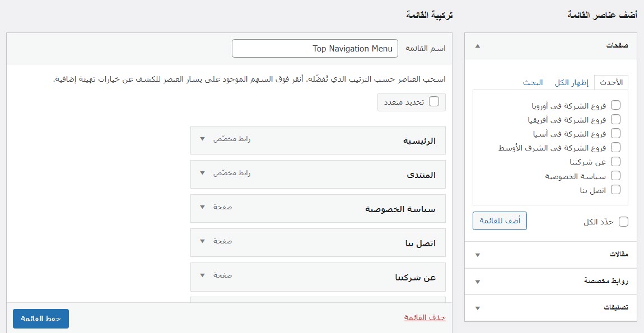Screen dimensions: 644x333
Task: Select the المنتدى menu item title
Action: (x=421, y=175)
